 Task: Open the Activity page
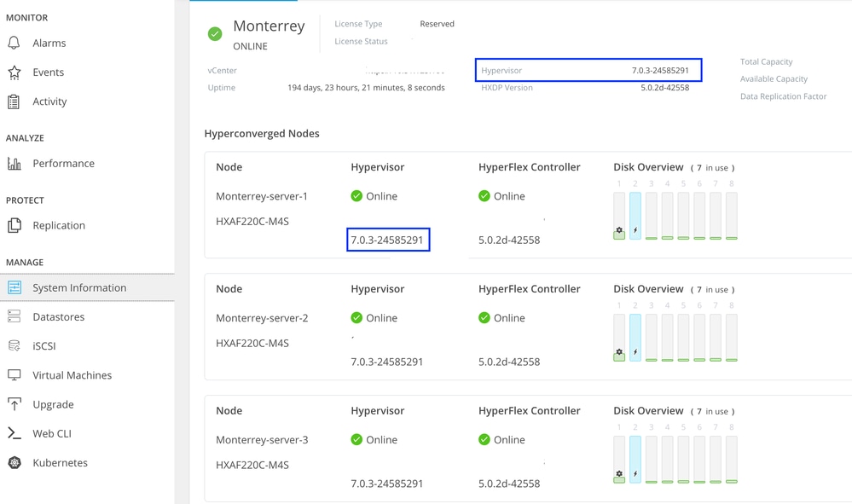click(x=49, y=101)
